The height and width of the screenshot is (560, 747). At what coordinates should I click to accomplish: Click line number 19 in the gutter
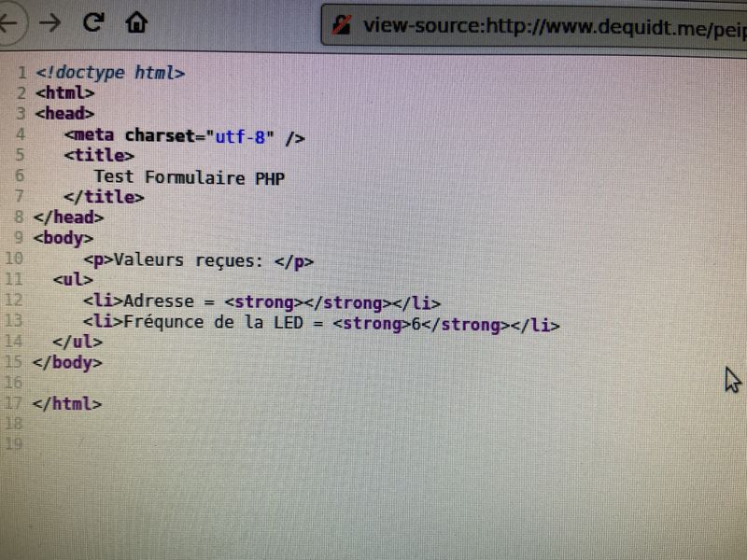coord(13,443)
